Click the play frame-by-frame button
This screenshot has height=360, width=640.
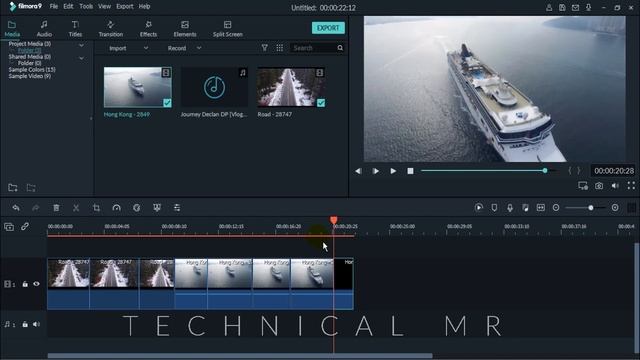(x=376, y=171)
